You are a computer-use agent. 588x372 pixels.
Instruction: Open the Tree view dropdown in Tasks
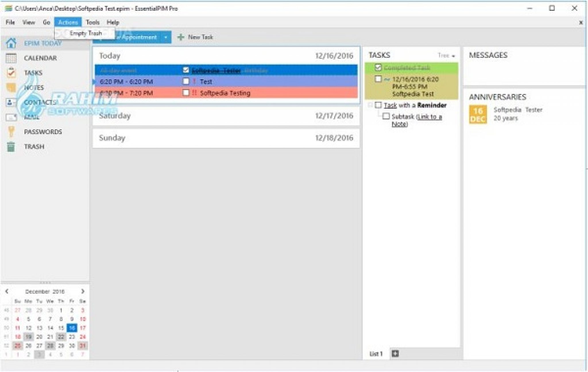(x=446, y=56)
